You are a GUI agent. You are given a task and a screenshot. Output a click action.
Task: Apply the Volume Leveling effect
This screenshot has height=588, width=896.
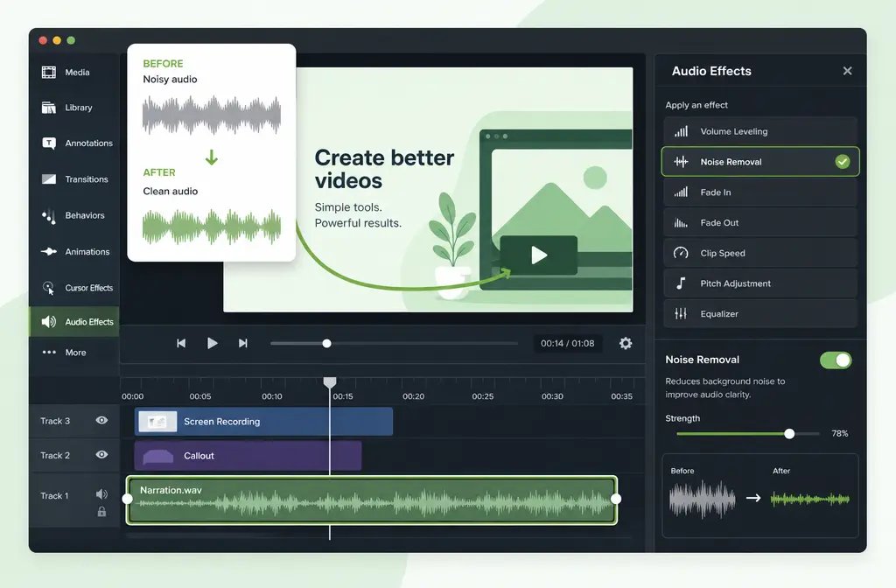coord(760,131)
